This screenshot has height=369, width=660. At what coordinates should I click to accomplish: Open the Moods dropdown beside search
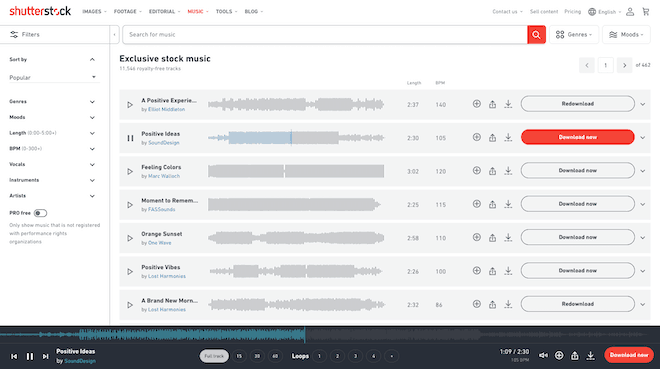click(626, 35)
